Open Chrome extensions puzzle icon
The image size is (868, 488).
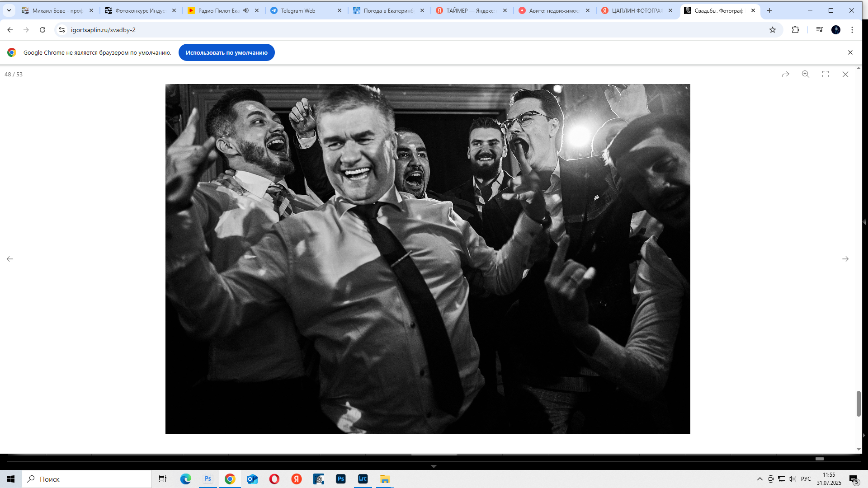click(x=796, y=30)
